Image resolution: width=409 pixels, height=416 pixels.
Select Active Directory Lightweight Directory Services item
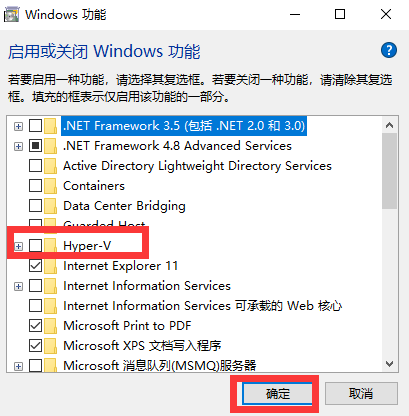[197, 166]
